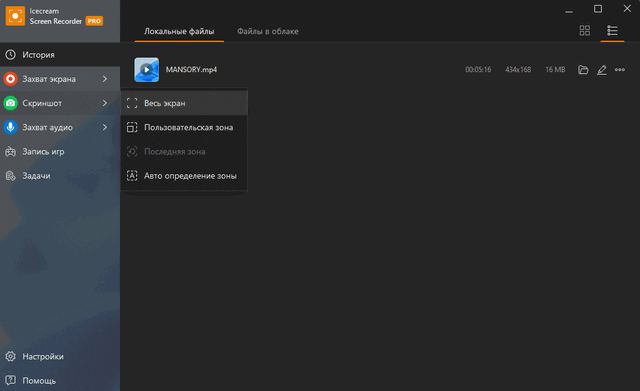Open containing folder for MANSORY.mp4
The height and width of the screenshot is (391, 640).
click(583, 70)
